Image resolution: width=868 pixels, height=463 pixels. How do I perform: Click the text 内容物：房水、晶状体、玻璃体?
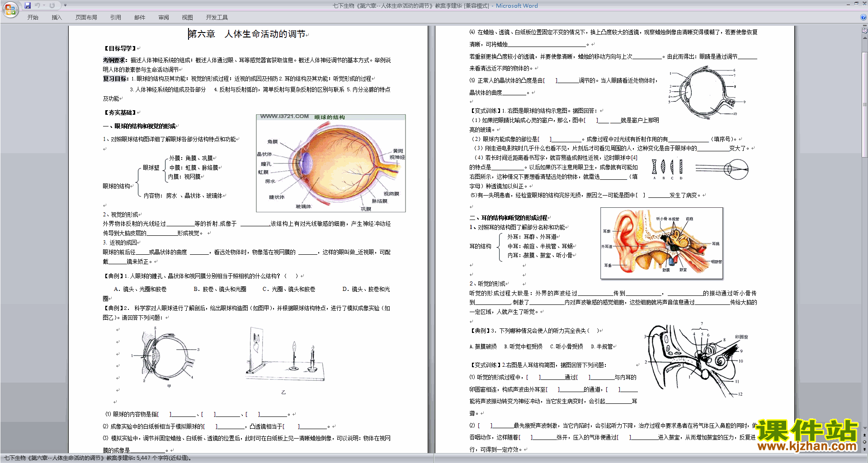point(183,196)
